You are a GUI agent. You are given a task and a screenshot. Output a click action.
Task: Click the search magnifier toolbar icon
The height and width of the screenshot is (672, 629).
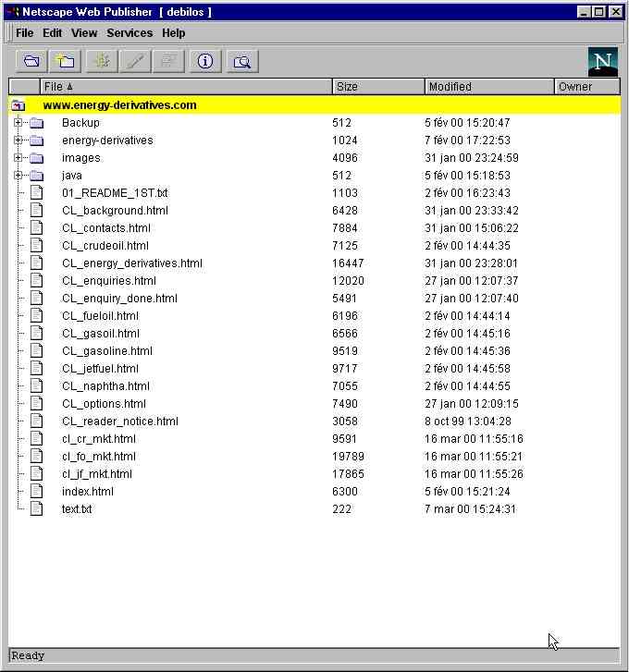pyautogui.click(x=242, y=61)
